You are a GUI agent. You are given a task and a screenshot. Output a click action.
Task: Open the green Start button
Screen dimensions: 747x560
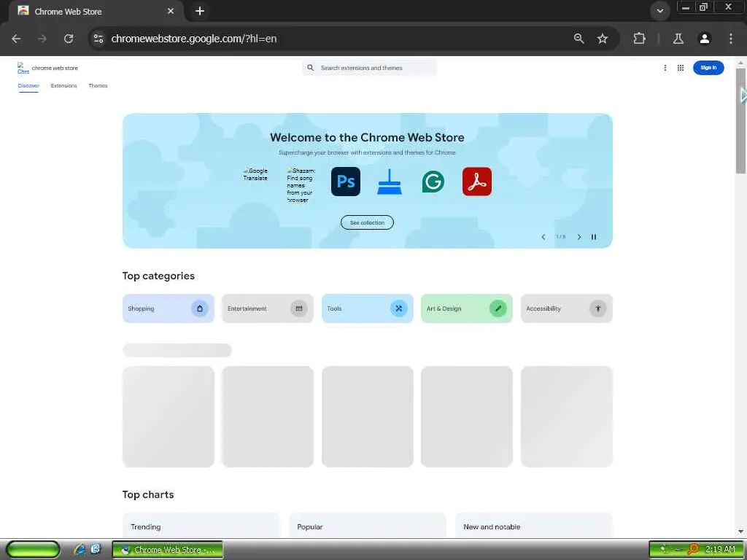pos(33,550)
